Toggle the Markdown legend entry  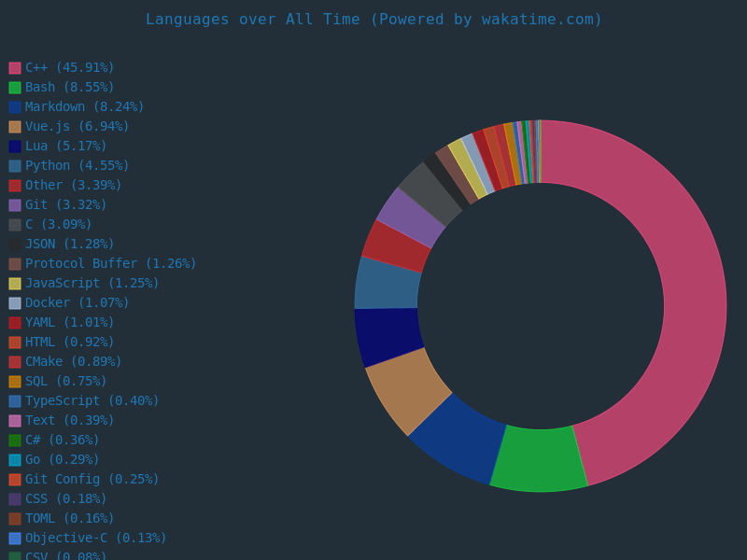click(84, 107)
